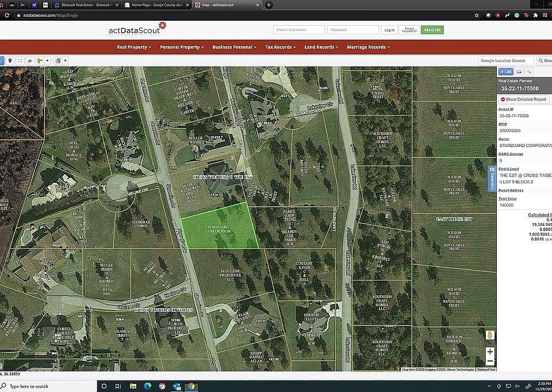Image resolution: width=552 pixels, height=392 pixels.
Task: Click the zoom-to-parcel magnifier icon
Action: 529,72
